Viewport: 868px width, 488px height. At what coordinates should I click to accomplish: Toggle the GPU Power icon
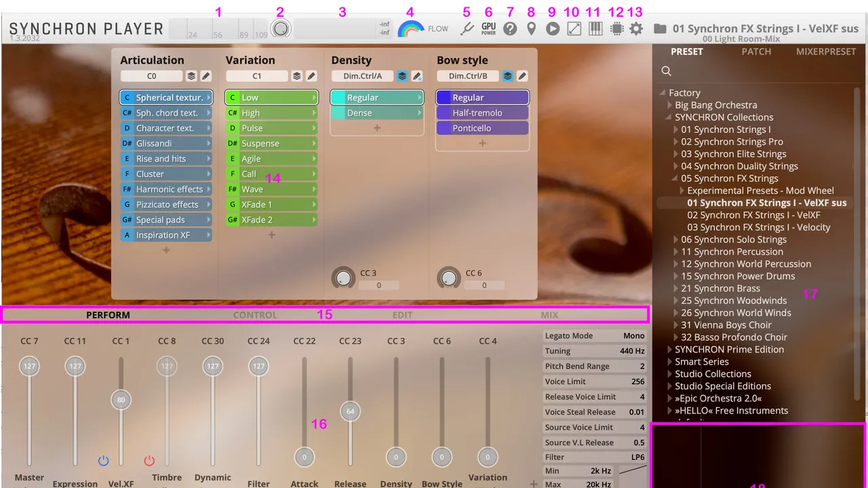pos(488,29)
